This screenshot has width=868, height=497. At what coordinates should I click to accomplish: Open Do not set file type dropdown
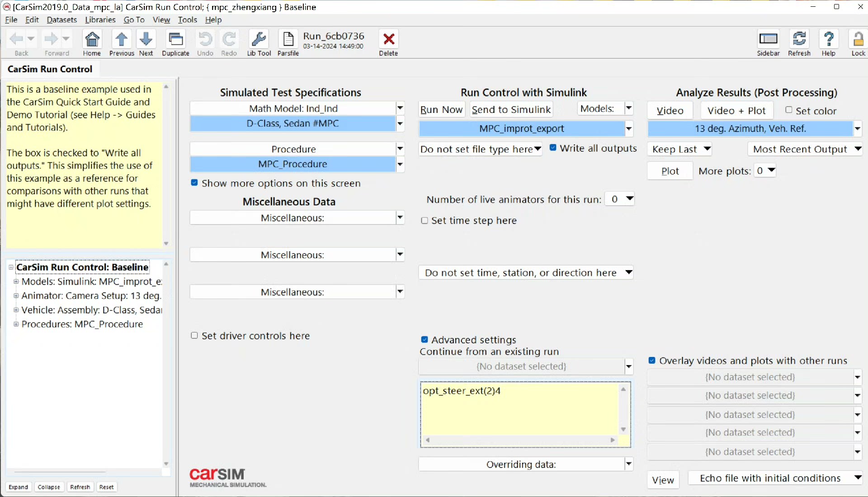coord(480,149)
